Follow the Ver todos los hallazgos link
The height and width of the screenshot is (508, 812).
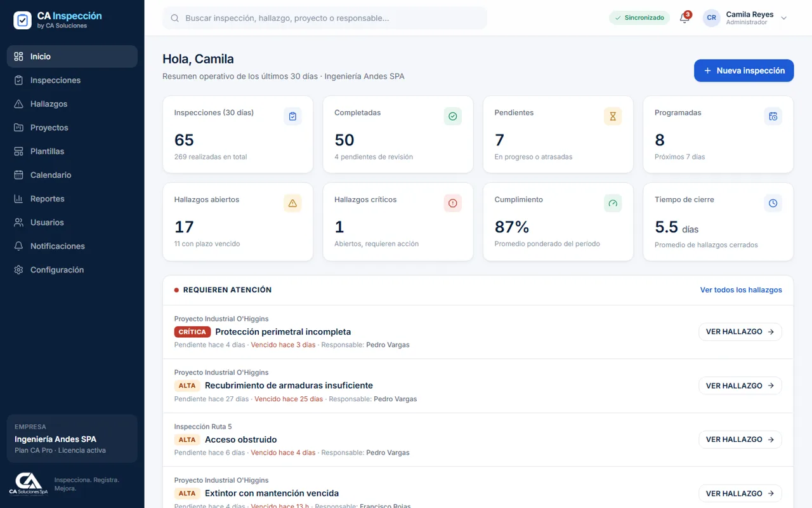(741, 290)
